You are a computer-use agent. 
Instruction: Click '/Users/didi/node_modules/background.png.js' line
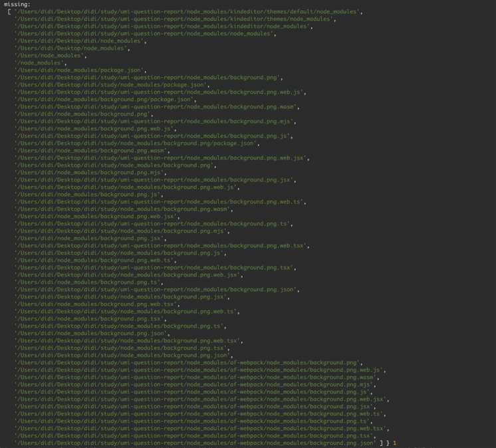(89, 195)
